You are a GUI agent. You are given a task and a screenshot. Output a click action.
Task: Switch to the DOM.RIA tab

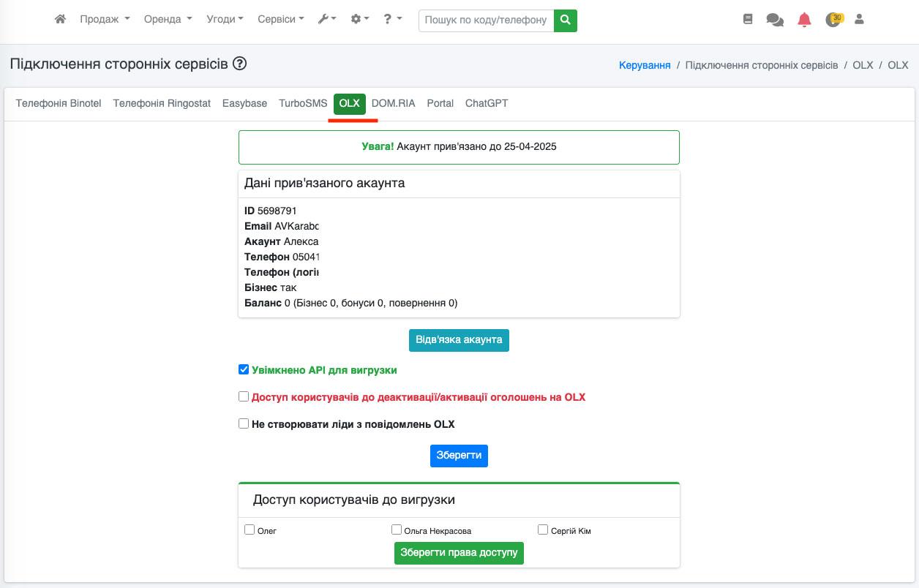pos(393,104)
